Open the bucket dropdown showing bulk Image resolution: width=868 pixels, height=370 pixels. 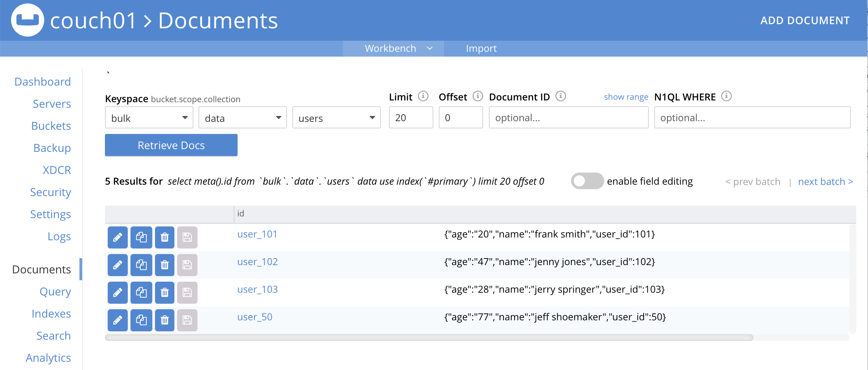pos(149,118)
